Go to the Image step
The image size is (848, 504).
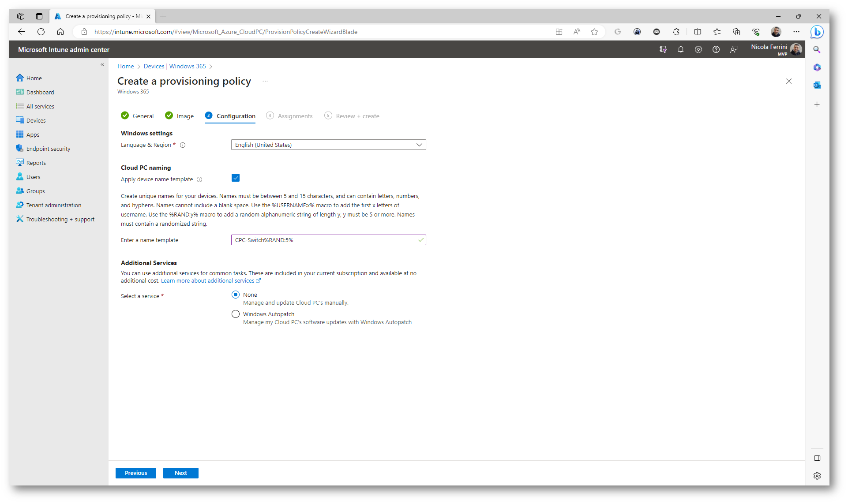click(179, 116)
